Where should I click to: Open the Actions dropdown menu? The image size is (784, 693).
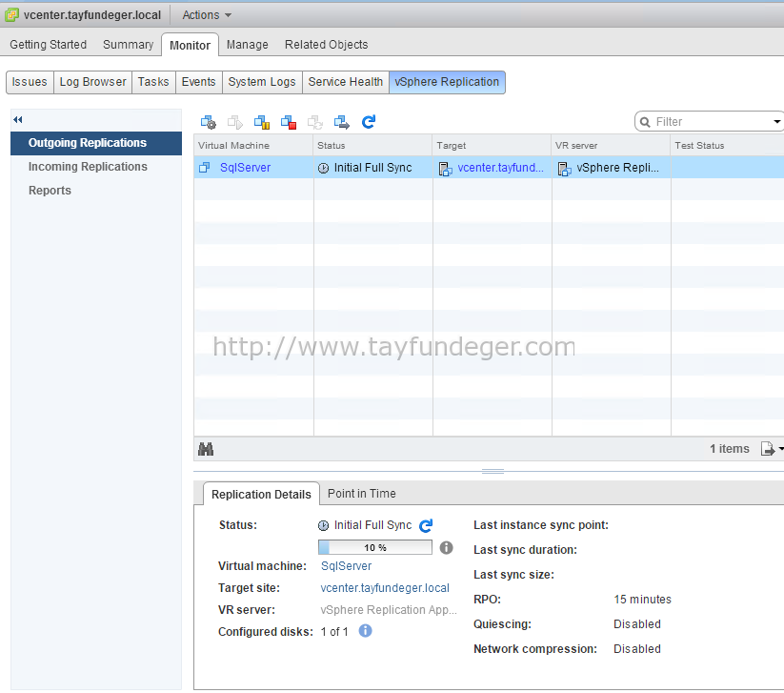point(207,15)
